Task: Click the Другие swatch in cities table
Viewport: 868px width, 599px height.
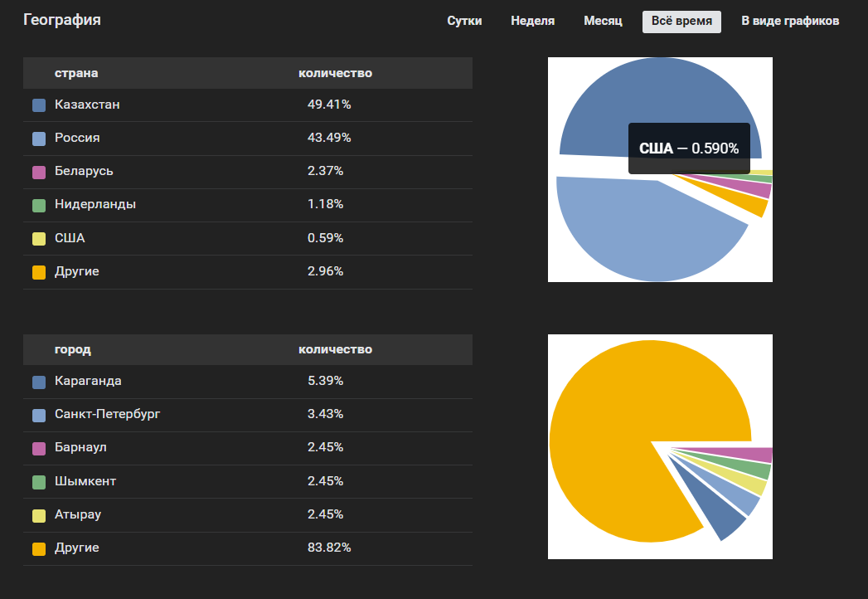Action: (x=39, y=548)
